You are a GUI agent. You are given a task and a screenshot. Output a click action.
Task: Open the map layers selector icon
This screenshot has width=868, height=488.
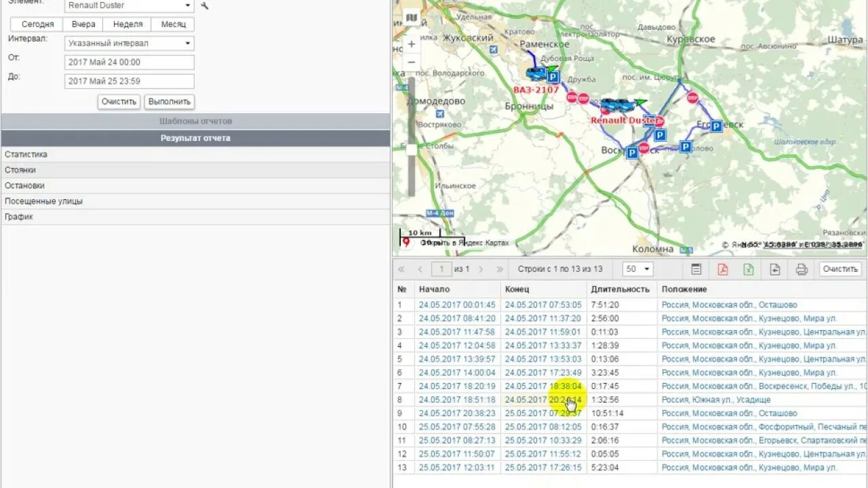tap(411, 18)
